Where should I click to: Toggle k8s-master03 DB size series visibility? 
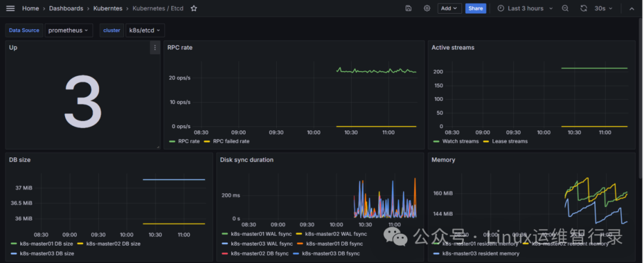tap(43, 253)
